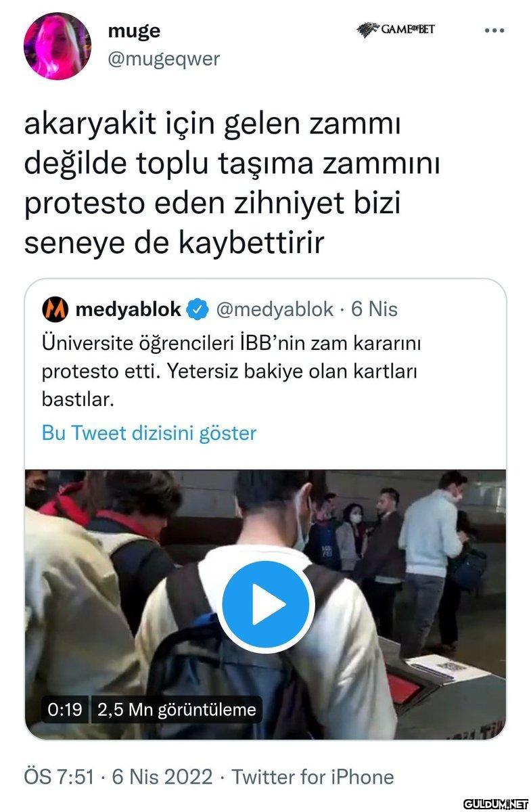The width and height of the screenshot is (531, 812).
Task: Click the 0:19 video duration label
Action: pyautogui.click(x=66, y=710)
